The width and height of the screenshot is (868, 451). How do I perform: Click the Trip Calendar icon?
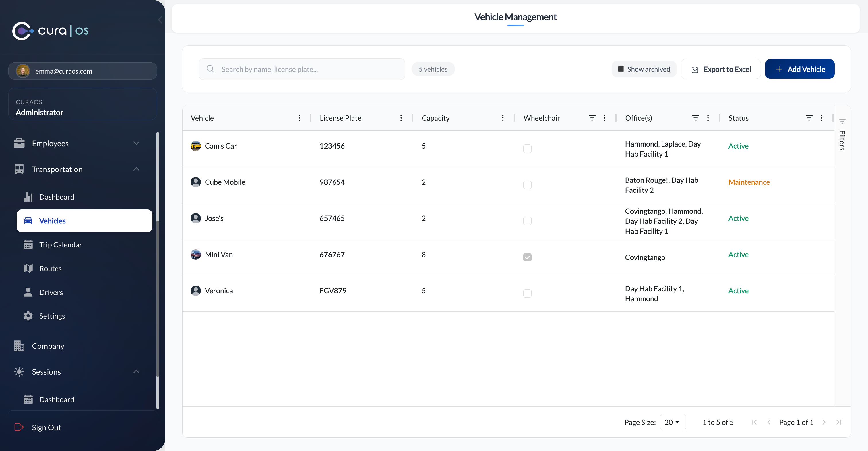pyautogui.click(x=28, y=244)
